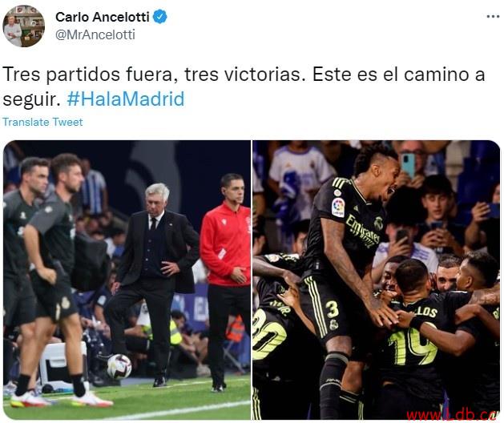Click the number 3 on the shorts
The height and width of the screenshot is (423, 504).
[332, 309]
